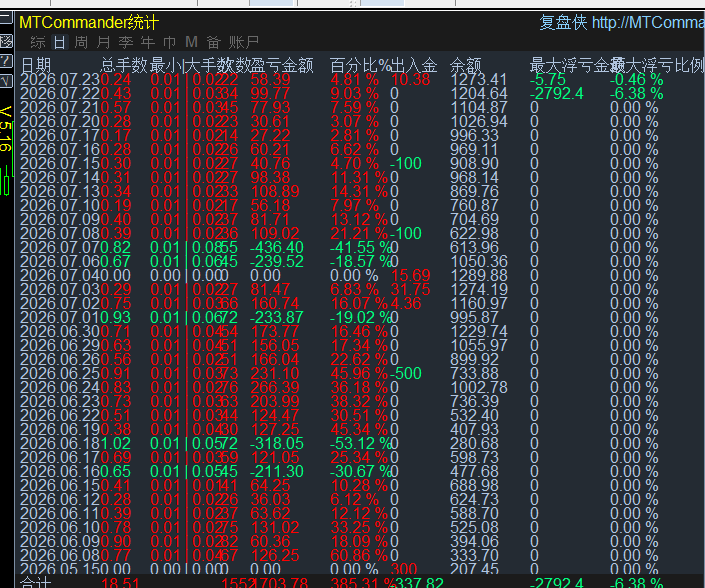This screenshot has height=588, width=705.
Task: Click the minimize panel icon on the left strip
Action: pyautogui.click(x=5, y=18)
